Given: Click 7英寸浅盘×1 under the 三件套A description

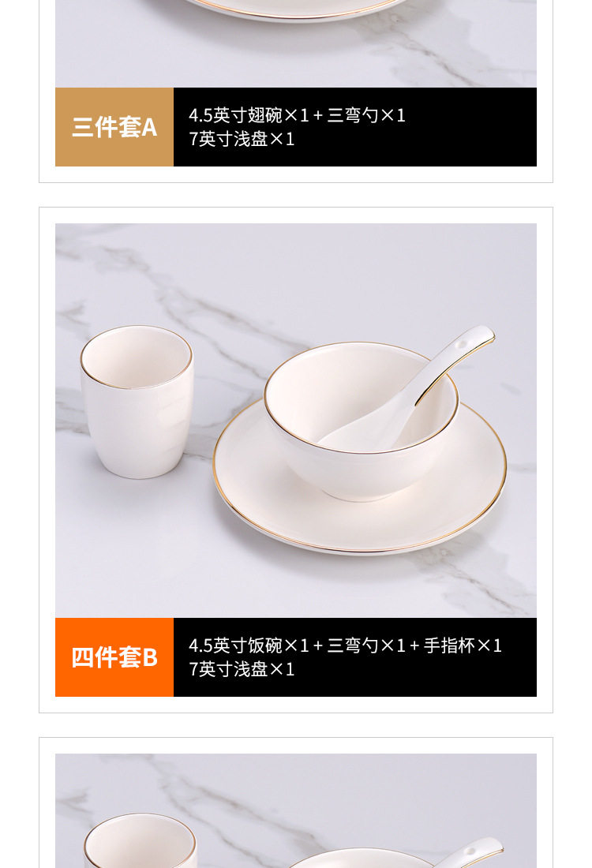Looking at the screenshot, I should [242, 139].
